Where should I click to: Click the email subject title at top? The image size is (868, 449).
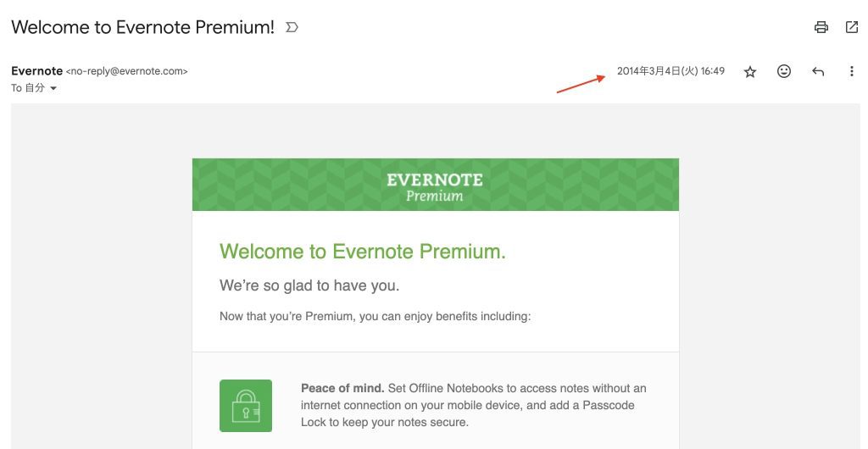click(x=142, y=27)
